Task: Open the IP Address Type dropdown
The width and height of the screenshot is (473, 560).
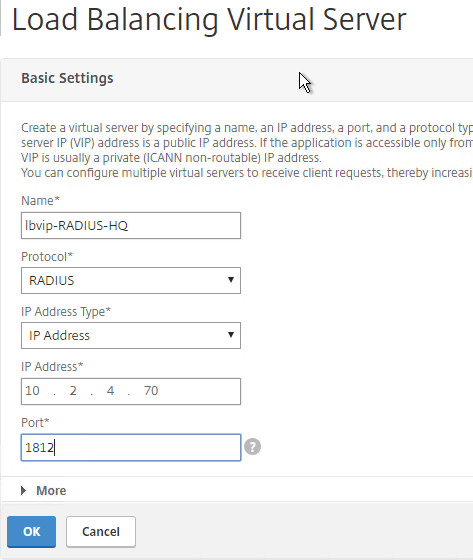Action: pos(131,335)
